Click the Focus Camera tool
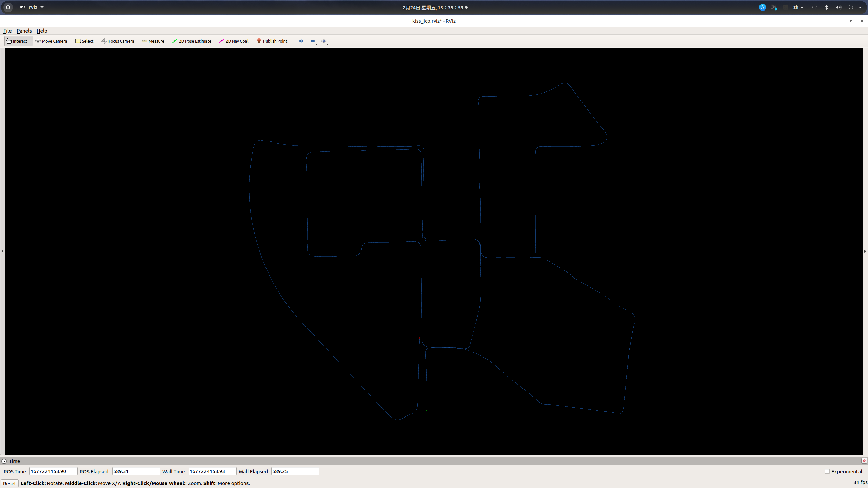This screenshot has height=488, width=868. tap(118, 41)
